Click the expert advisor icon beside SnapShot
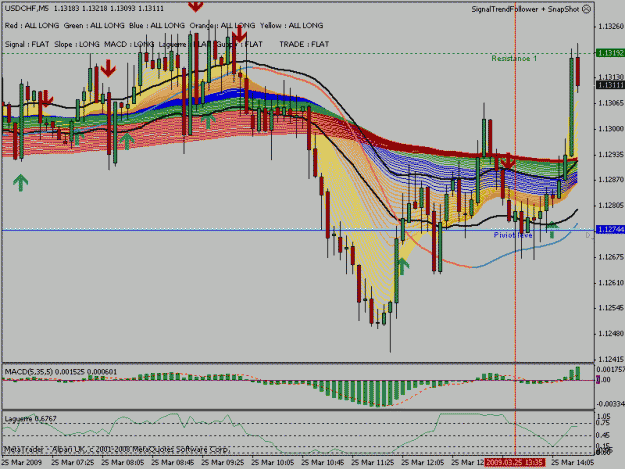The height and width of the screenshot is (469, 625). tap(586, 9)
